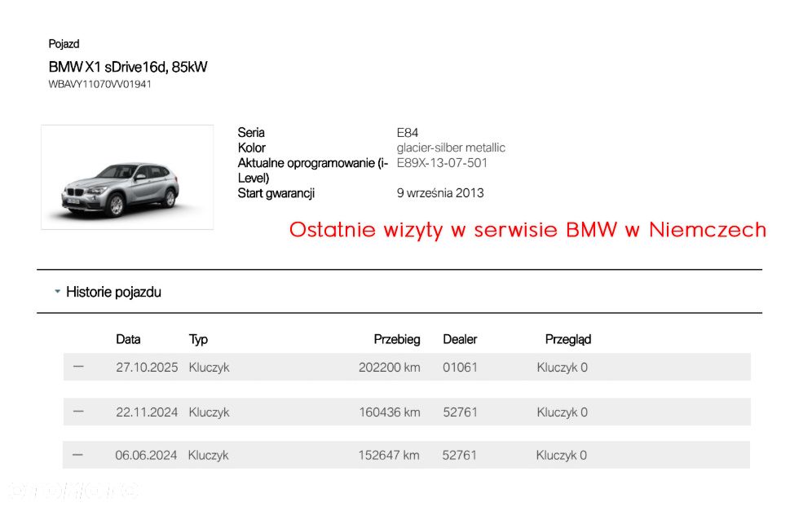Click warranty start date 9 września 2013

[440, 193]
